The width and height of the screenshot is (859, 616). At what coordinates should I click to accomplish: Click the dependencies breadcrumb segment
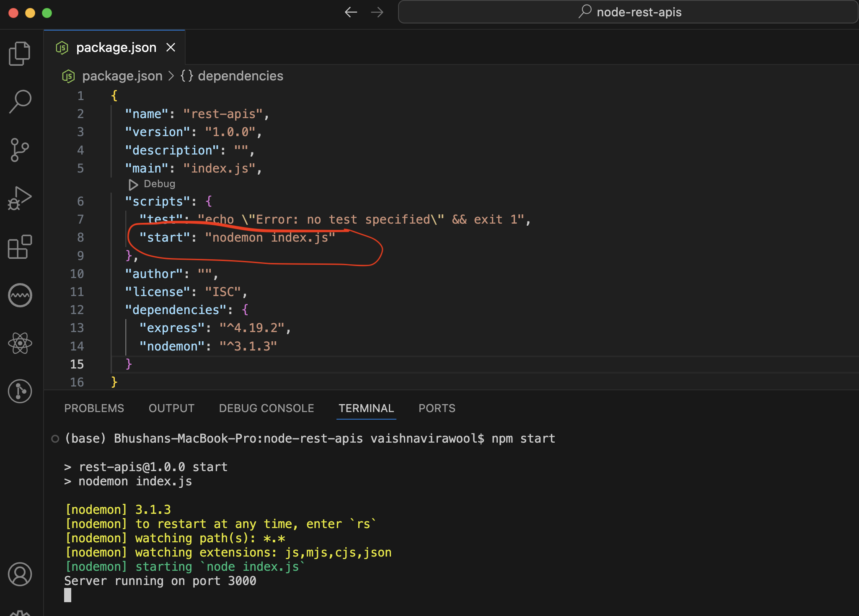pyautogui.click(x=240, y=76)
